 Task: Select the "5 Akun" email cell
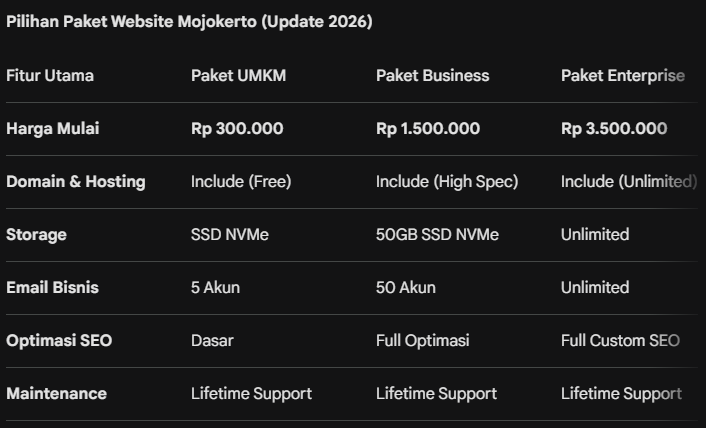215,288
